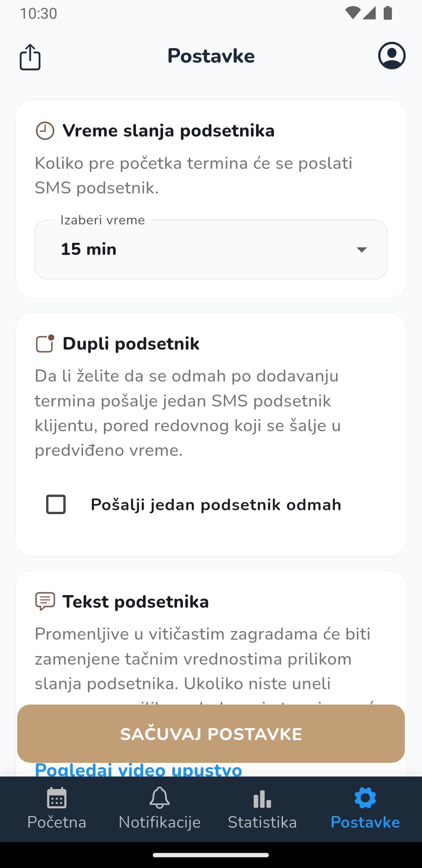422x868 pixels.
Task: Tap the Statistika bar chart icon
Action: click(x=262, y=798)
